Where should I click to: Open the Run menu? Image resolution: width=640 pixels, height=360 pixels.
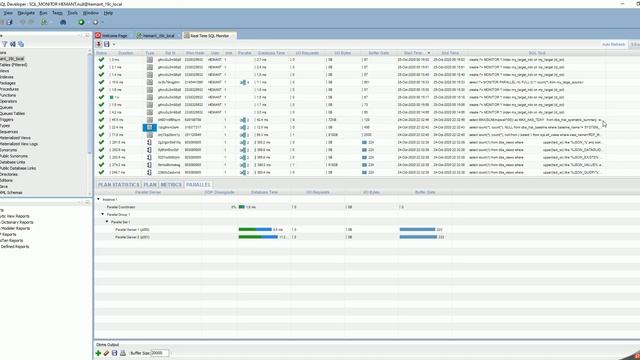pos(43,13)
